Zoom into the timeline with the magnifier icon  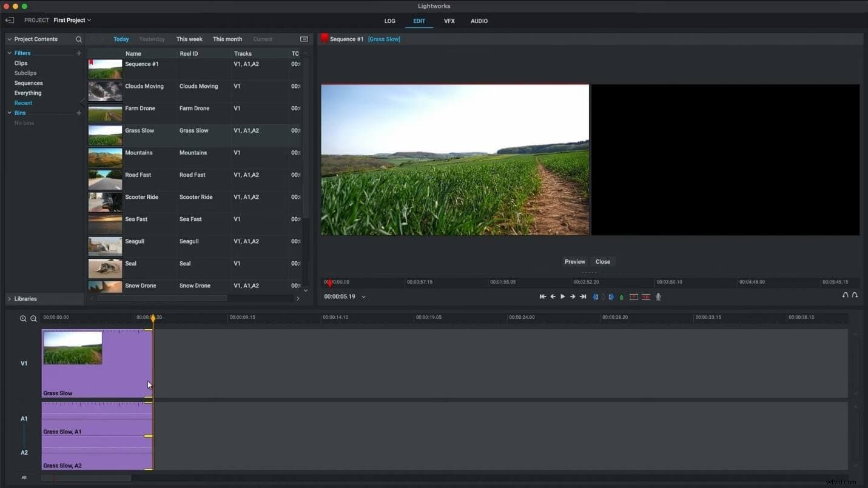[24, 318]
